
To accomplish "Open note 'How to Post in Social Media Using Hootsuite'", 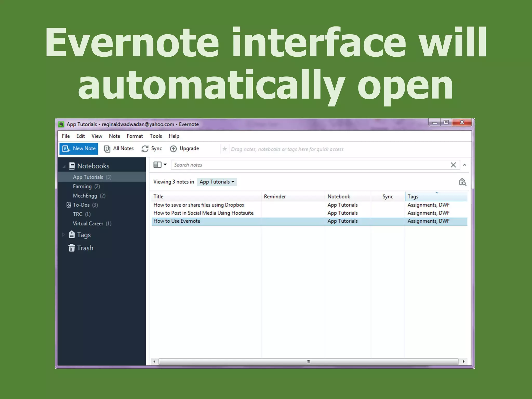I will [203, 213].
